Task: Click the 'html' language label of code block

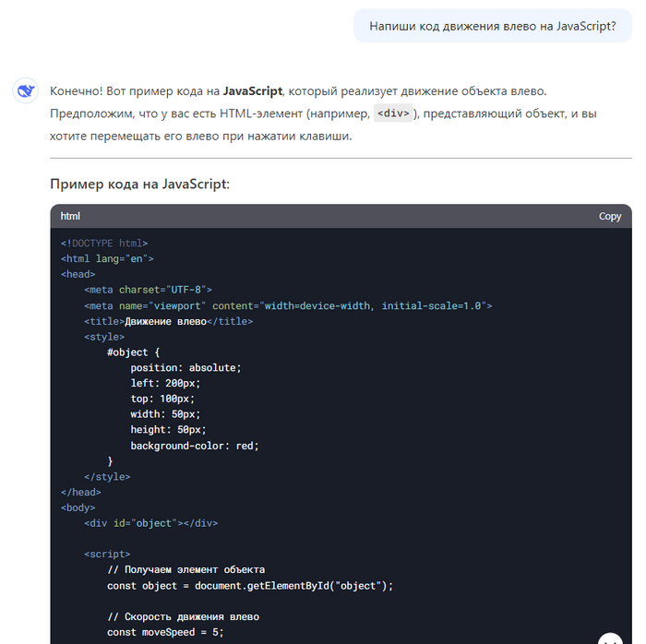Action: [70, 216]
